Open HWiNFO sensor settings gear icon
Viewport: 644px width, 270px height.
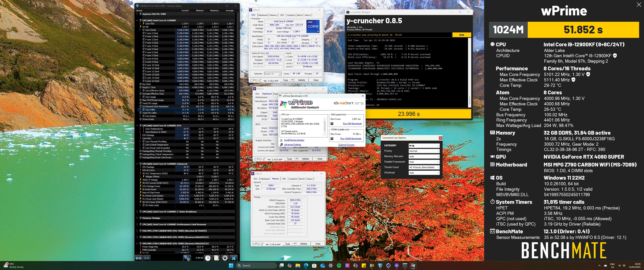click(x=225, y=258)
